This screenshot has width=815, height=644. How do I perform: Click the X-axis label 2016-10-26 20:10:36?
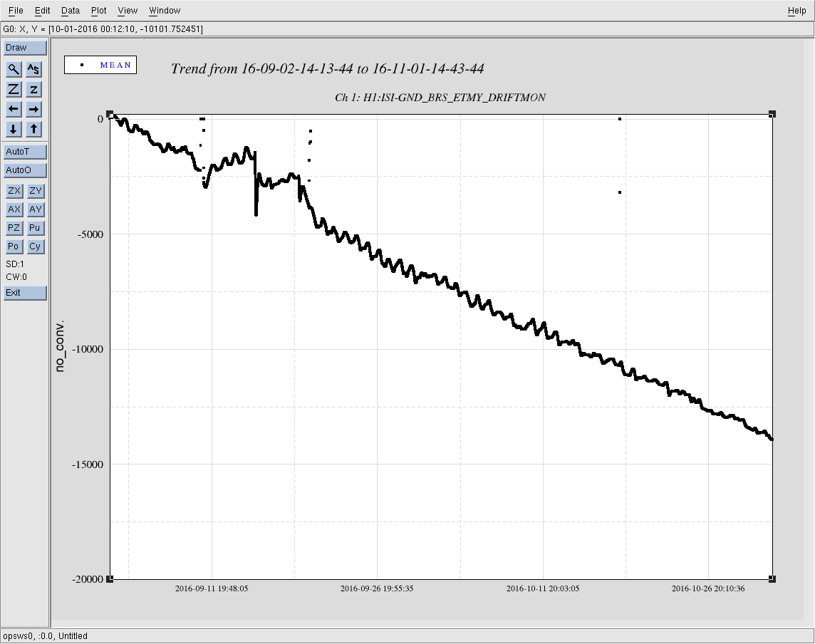(708, 588)
